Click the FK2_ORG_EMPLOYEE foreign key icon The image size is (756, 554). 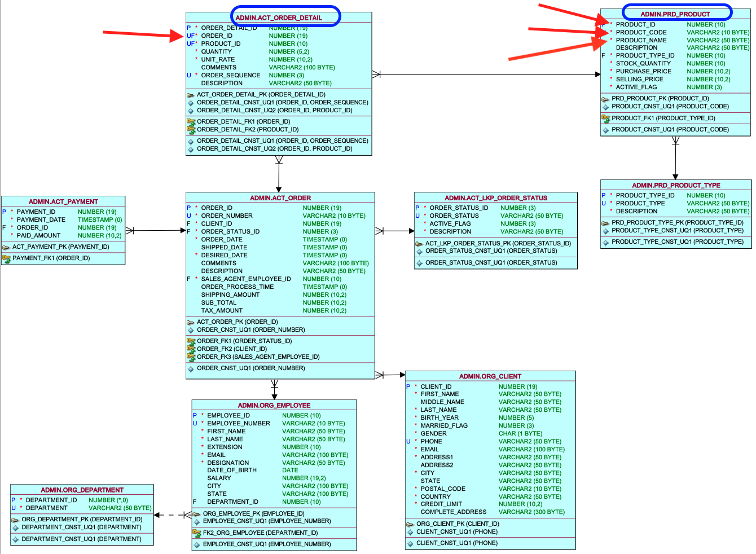click(x=196, y=533)
